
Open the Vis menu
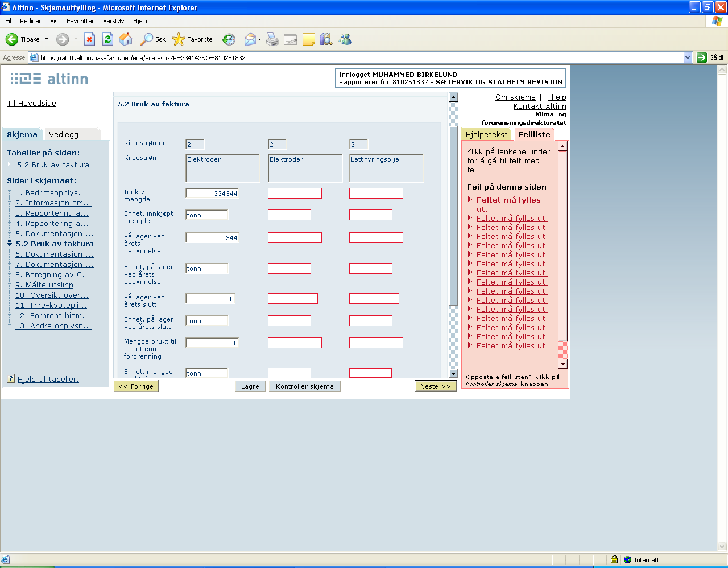pos(54,21)
